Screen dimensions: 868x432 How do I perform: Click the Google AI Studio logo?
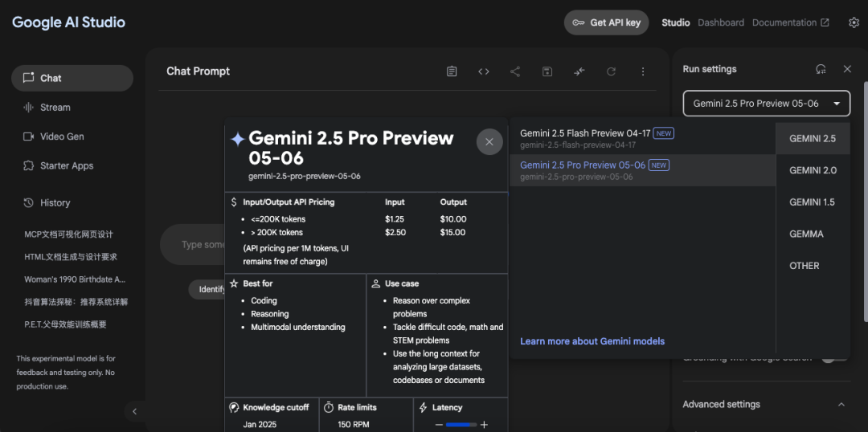pyautogui.click(x=68, y=22)
